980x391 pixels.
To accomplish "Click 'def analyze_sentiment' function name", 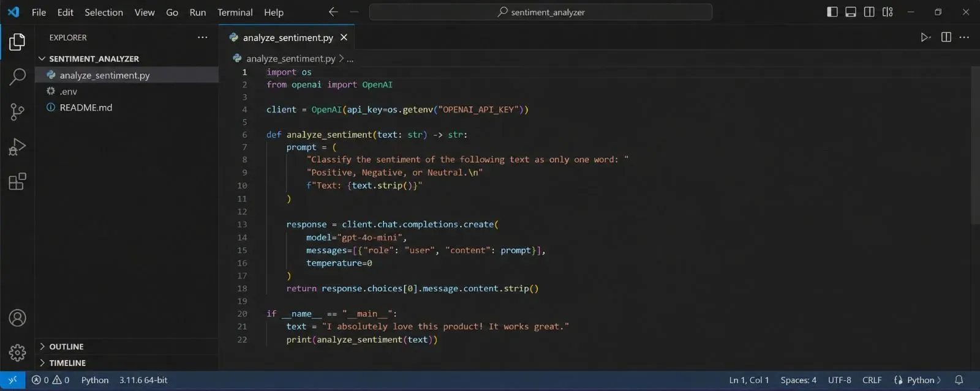I will pyautogui.click(x=329, y=135).
